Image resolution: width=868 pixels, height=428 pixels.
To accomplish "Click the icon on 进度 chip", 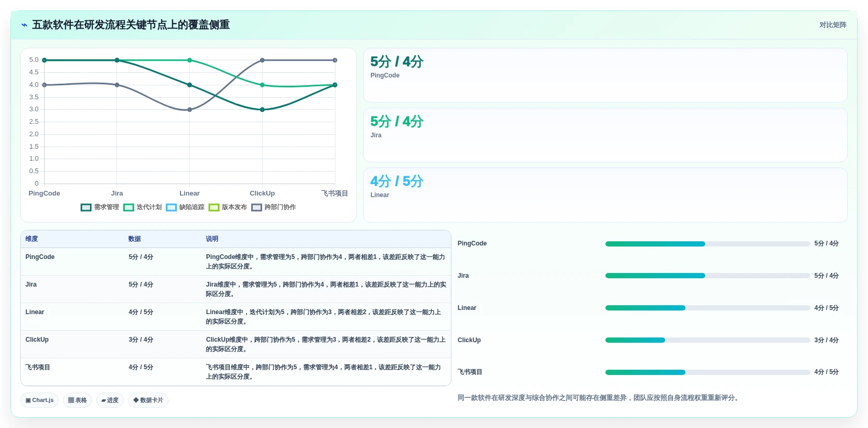I will 103,400.
